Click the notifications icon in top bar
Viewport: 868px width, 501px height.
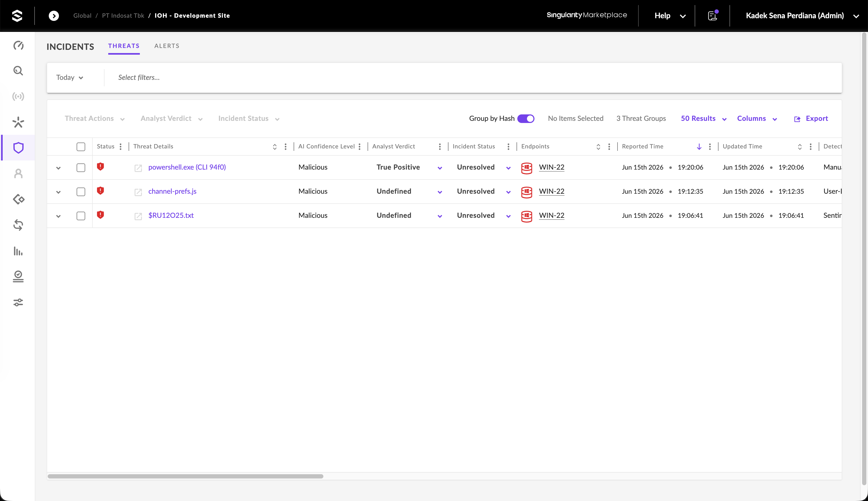713,16
